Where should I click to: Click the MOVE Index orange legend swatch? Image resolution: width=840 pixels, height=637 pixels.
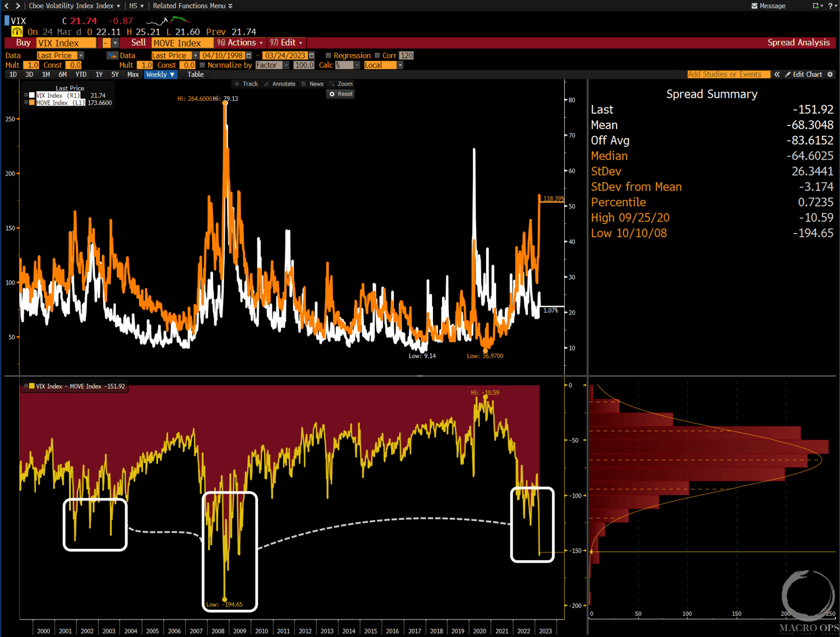coord(32,102)
